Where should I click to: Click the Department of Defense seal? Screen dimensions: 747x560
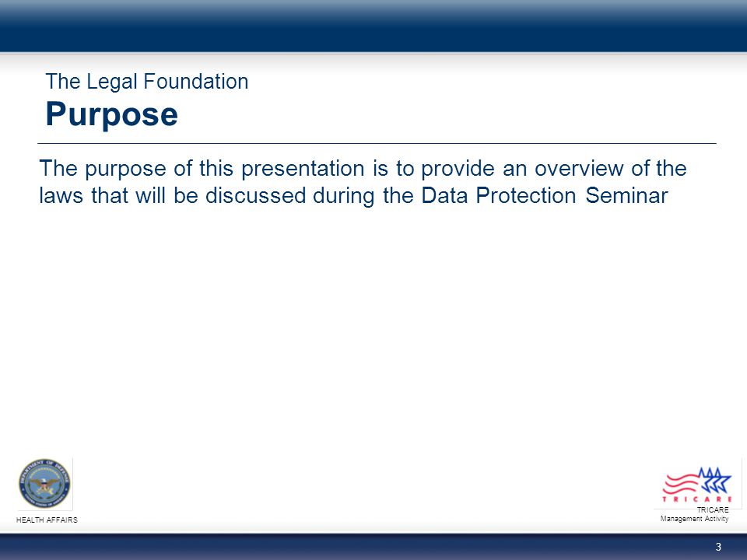pyautogui.click(x=44, y=484)
